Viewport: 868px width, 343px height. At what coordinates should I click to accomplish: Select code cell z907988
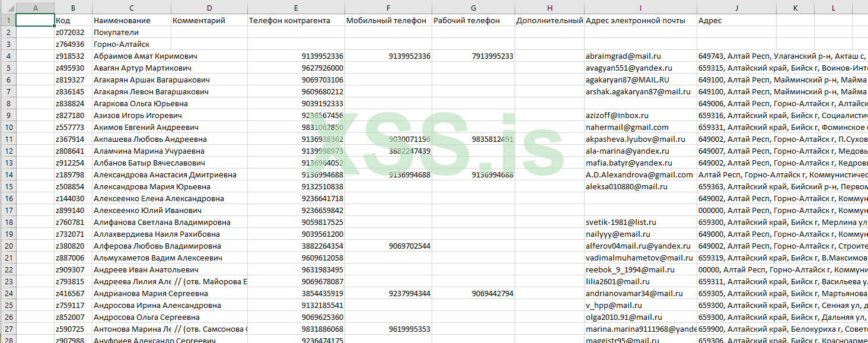[73, 340]
